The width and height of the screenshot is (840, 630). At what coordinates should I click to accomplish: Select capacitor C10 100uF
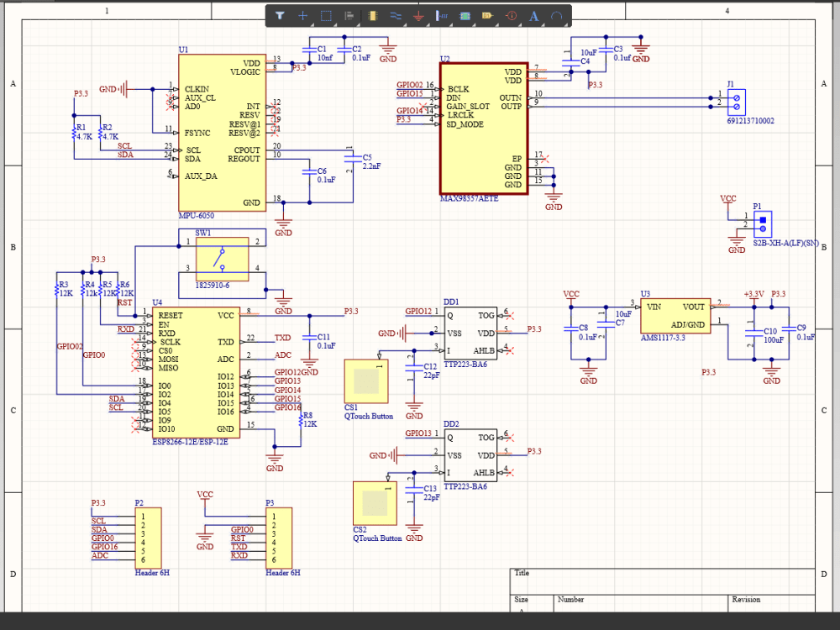754,333
